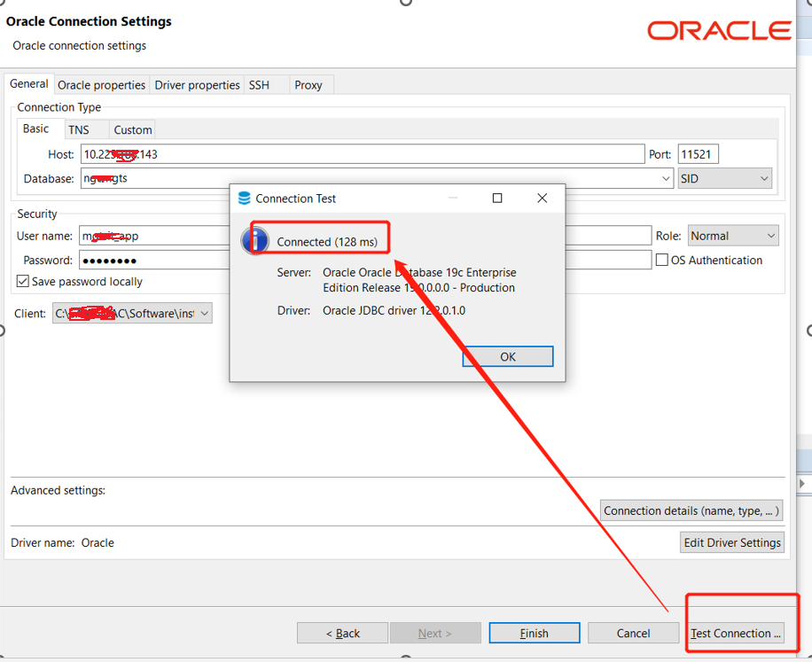This screenshot has height=662, width=812.
Task: Click the Back button
Action: (342, 633)
